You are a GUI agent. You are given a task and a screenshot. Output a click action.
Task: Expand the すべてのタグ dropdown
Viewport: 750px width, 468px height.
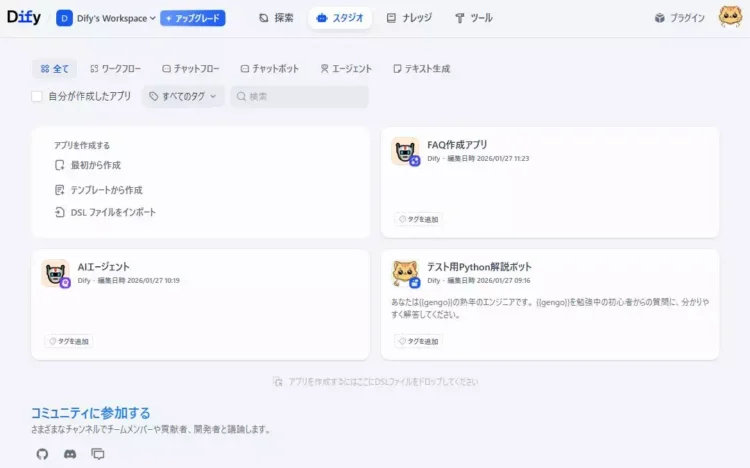point(183,97)
